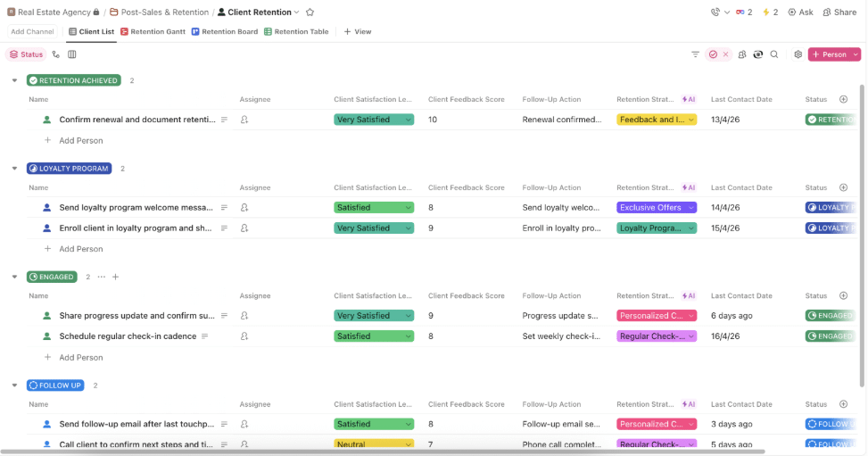
Task: Open the phone call icon in header
Action: 715,12
